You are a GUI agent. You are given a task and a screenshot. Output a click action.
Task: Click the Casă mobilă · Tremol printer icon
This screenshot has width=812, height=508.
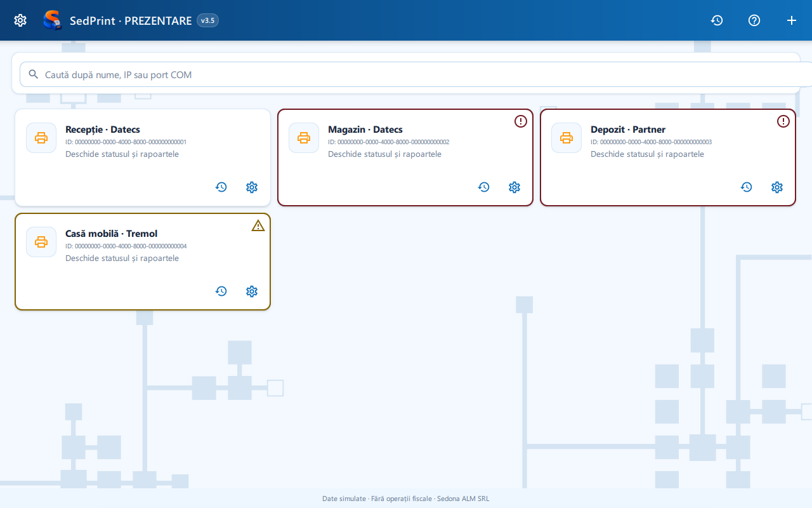click(41, 242)
